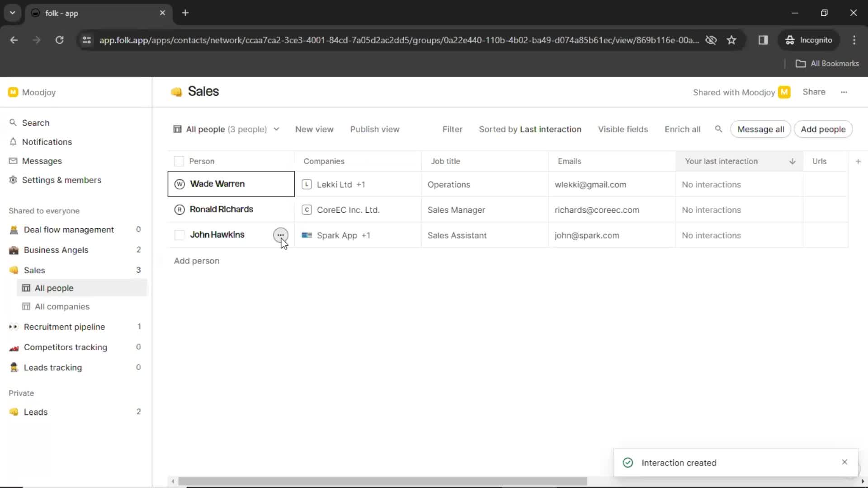Open the Visible fields dropdown

623,129
